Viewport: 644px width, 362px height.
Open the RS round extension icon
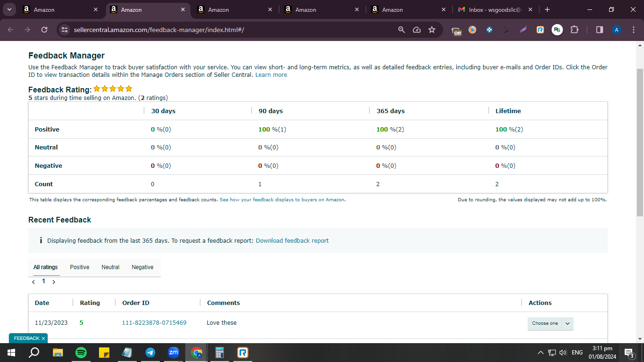point(557,30)
